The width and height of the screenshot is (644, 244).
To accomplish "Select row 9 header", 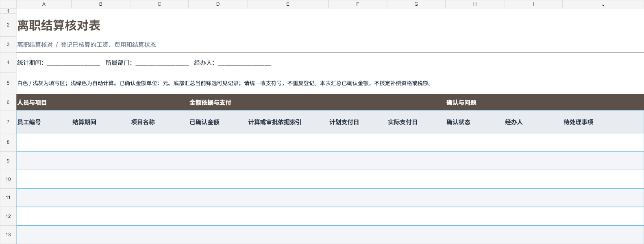I will [x=8, y=161].
